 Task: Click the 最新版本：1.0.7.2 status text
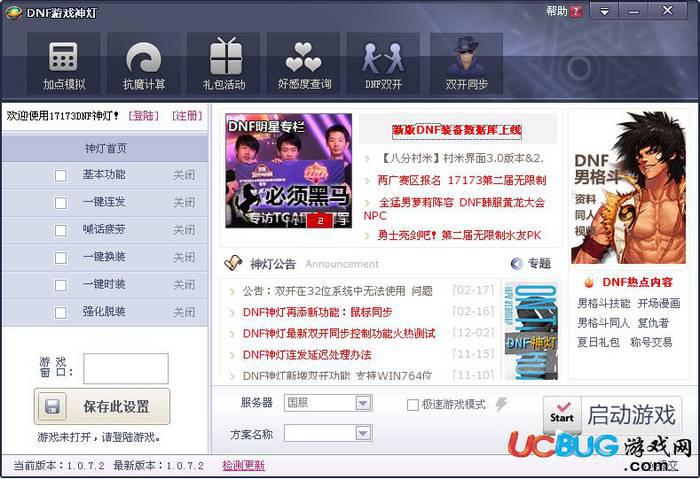158,466
